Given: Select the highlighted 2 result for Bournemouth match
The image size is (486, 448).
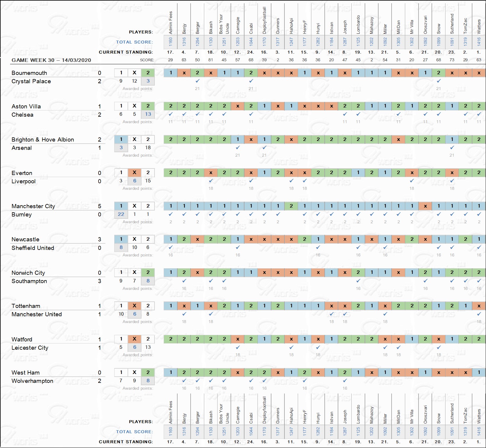Looking at the screenshot, I should 148,73.
